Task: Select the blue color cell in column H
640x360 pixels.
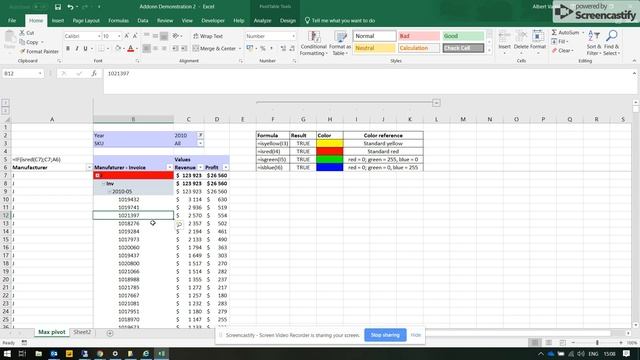Action: pos(329,167)
